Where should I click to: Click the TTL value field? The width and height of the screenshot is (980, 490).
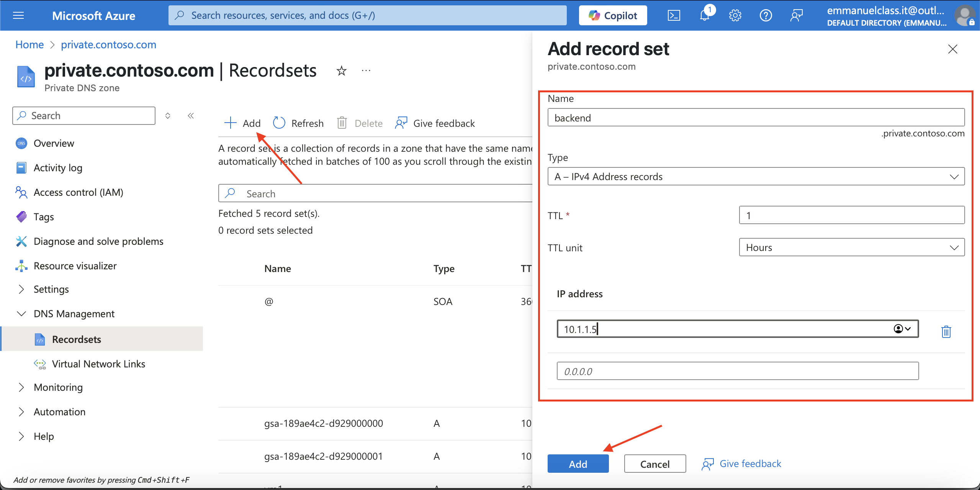[852, 215]
